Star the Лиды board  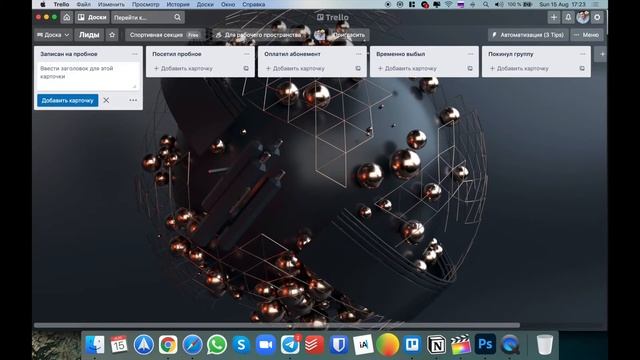coord(112,35)
